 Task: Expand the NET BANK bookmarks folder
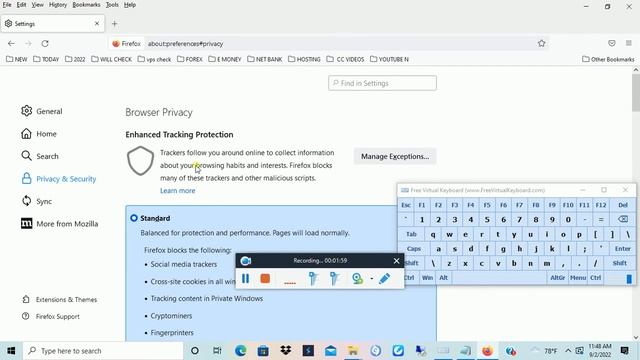265,59
